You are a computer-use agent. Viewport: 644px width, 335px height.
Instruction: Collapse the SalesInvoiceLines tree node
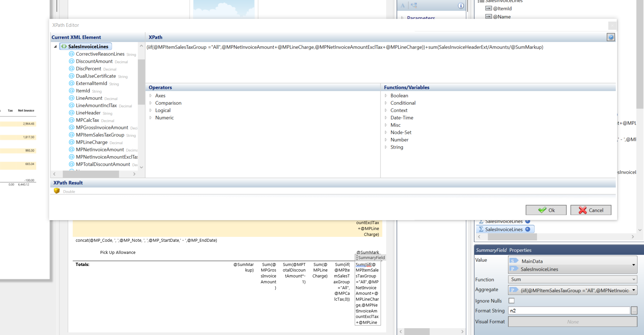(x=55, y=46)
